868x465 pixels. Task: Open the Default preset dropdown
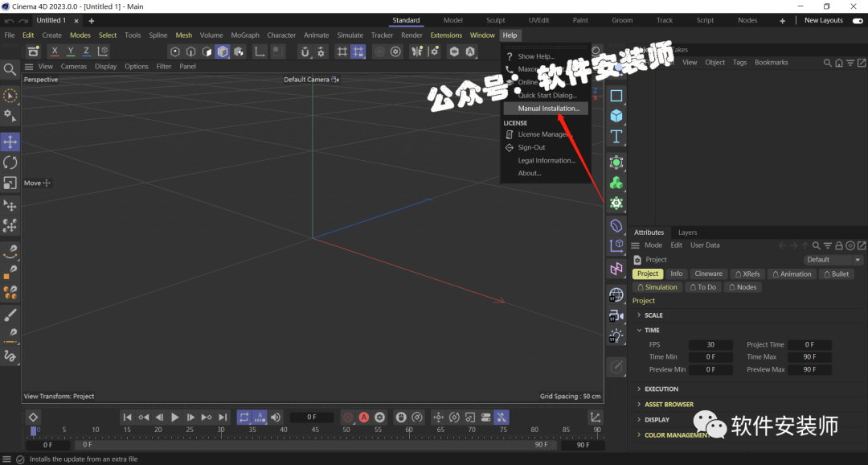click(x=833, y=260)
